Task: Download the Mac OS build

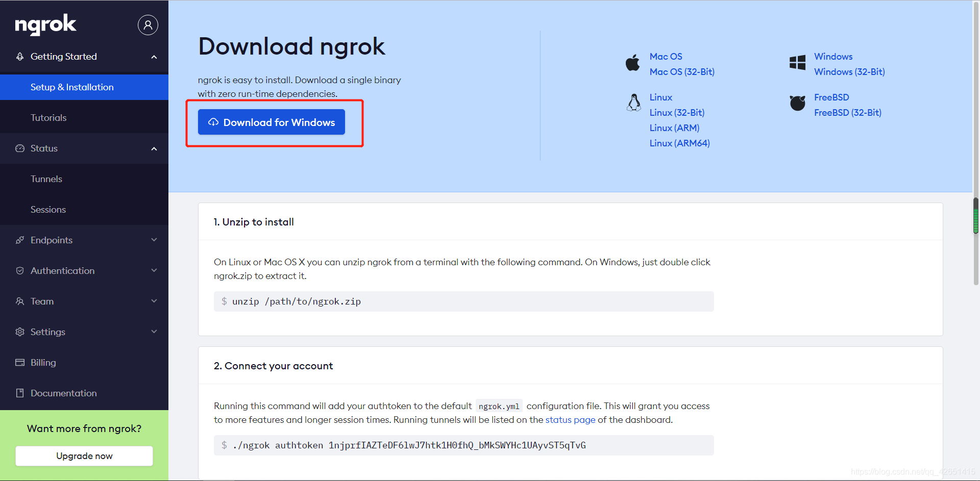Action: [x=666, y=57]
